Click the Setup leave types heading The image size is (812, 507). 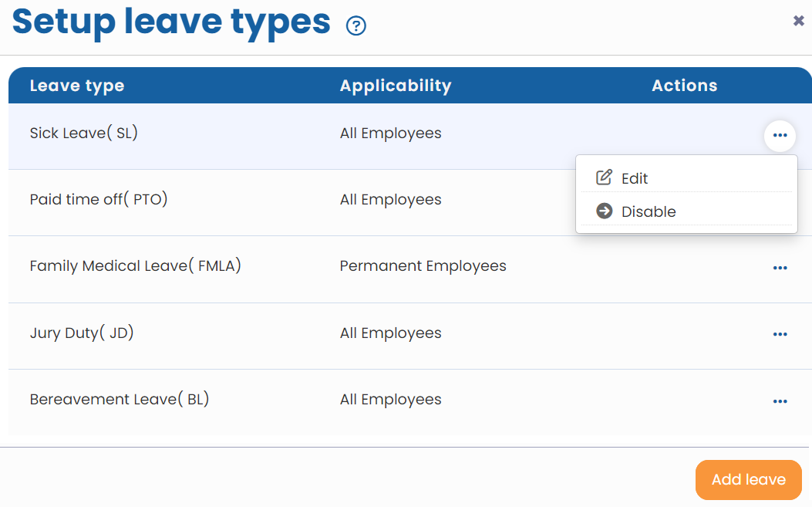tap(171, 23)
